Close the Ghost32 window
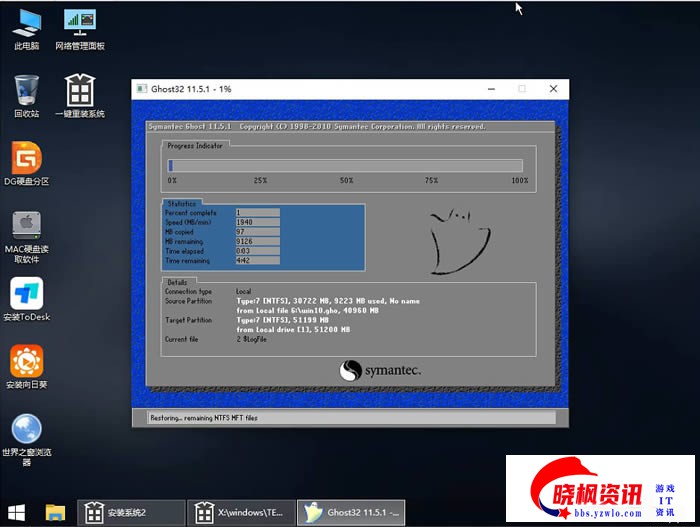Image resolution: width=700 pixels, height=527 pixels. (x=553, y=89)
